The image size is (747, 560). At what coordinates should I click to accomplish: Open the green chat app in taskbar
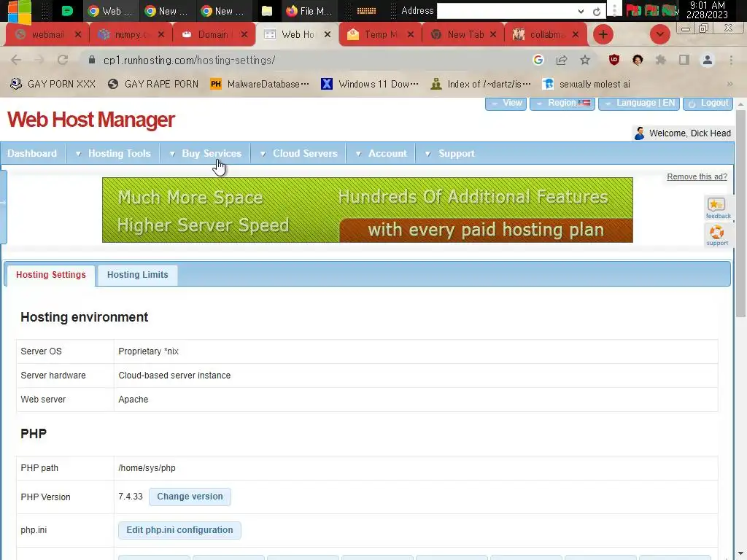pos(67,11)
